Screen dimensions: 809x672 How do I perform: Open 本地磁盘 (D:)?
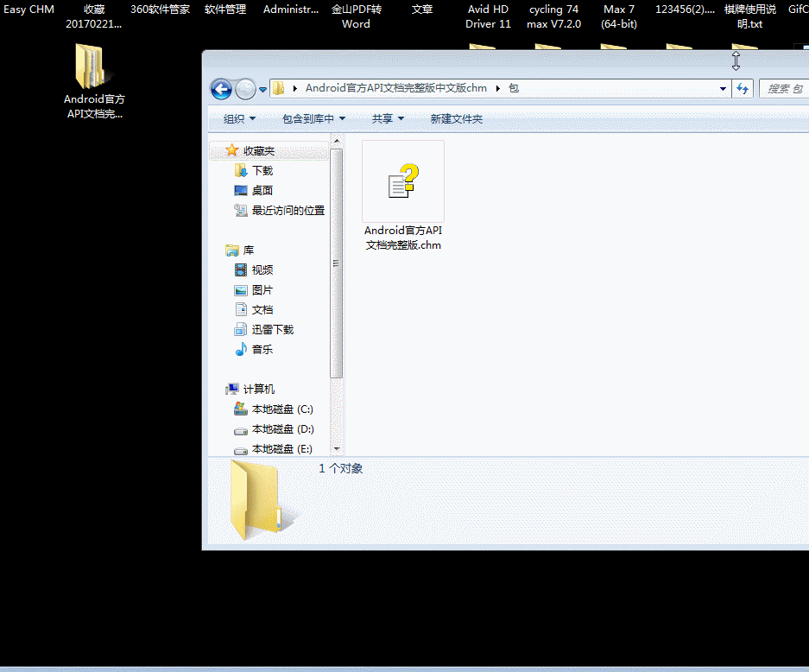point(282,429)
